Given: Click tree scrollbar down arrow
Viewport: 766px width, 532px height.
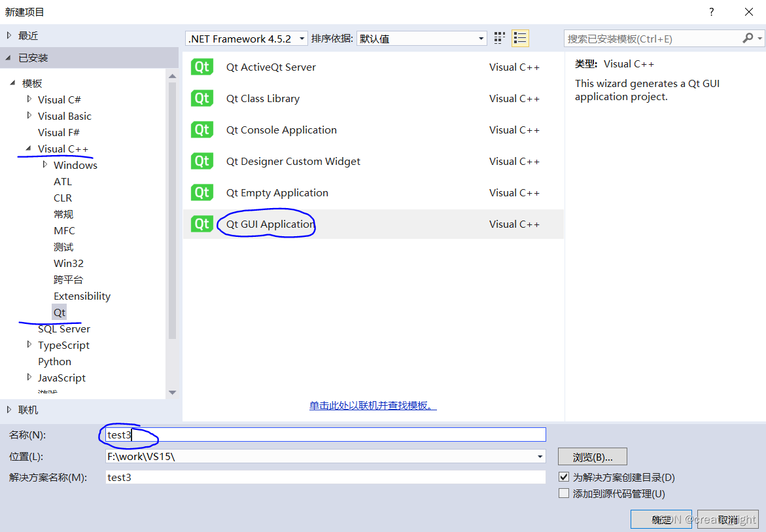Looking at the screenshot, I should (172, 392).
